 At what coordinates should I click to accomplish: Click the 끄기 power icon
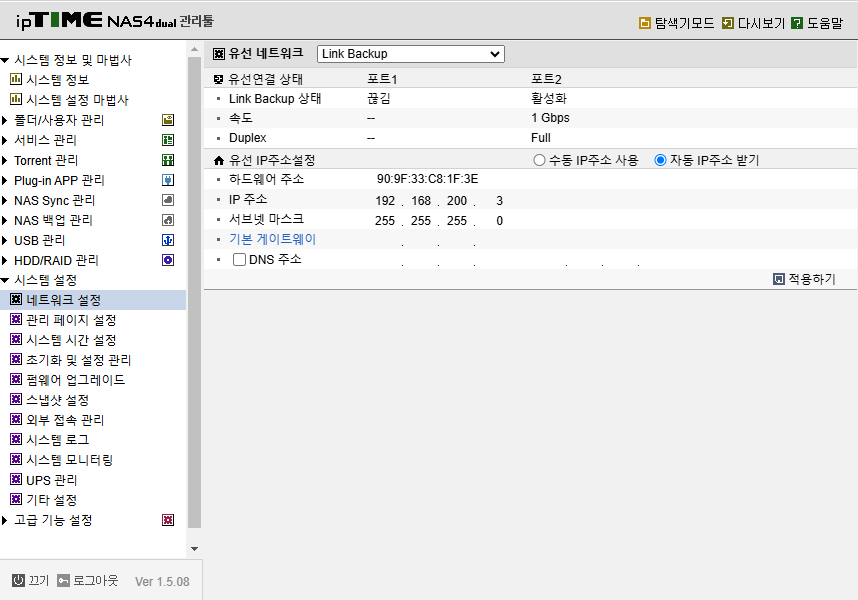tap(18, 580)
